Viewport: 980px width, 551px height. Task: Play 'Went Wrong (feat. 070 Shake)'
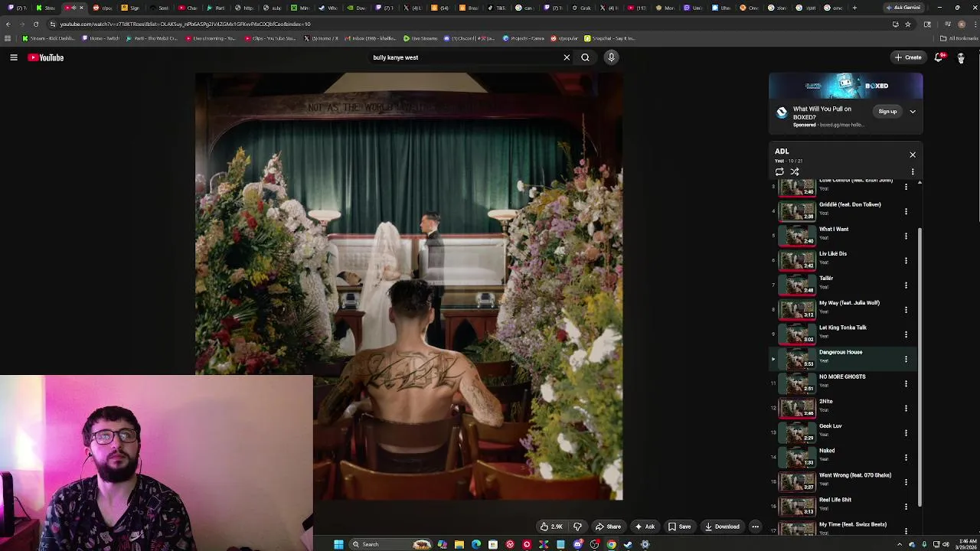855,474
